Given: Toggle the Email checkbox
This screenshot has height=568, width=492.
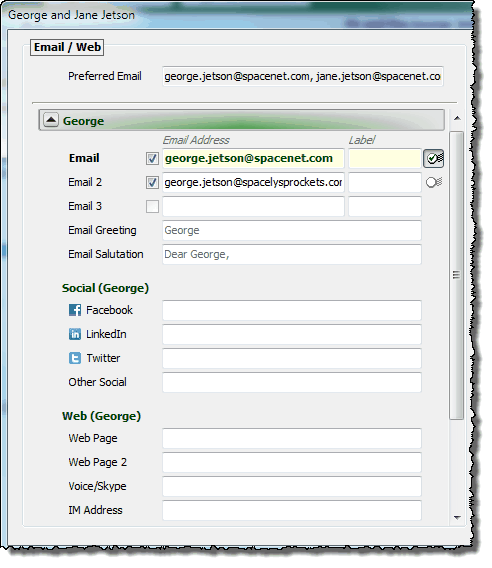Looking at the screenshot, I should coord(152,159).
